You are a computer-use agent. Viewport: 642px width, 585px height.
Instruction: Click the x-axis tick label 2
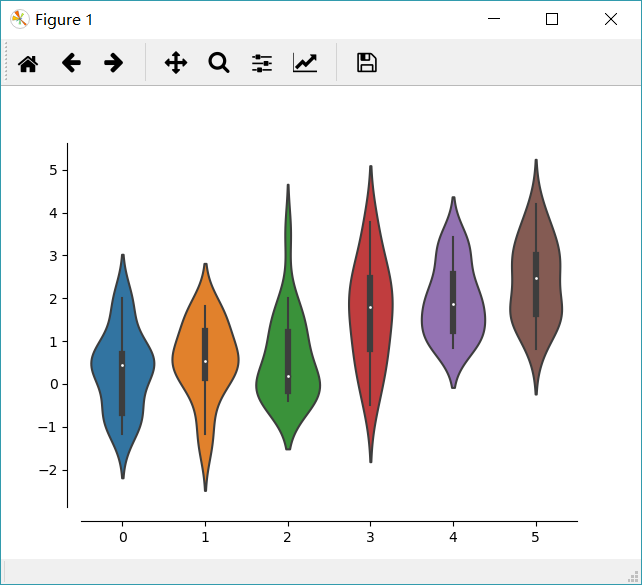287,537
